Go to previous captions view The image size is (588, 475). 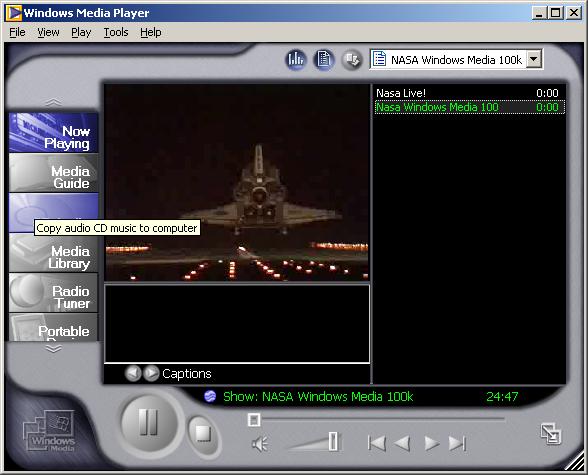(x=133, y=373)
